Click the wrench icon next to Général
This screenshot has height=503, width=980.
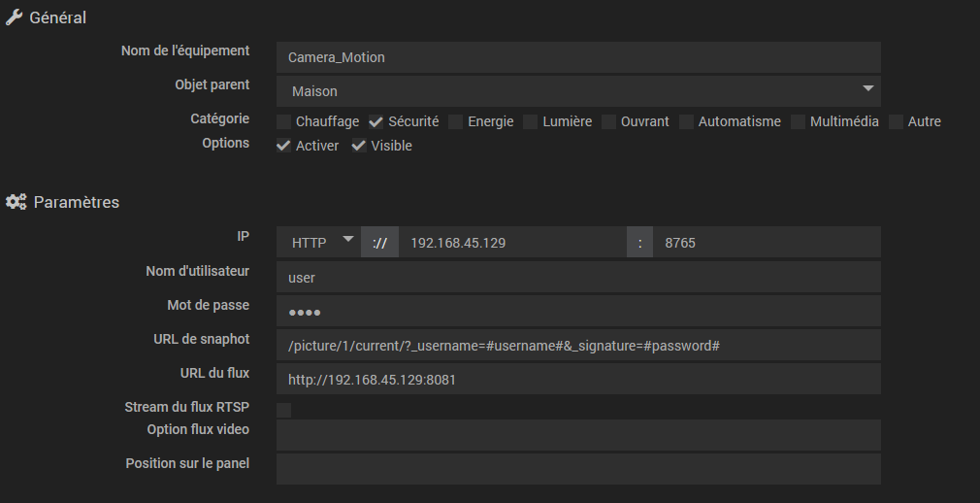[x=15, y=17]
